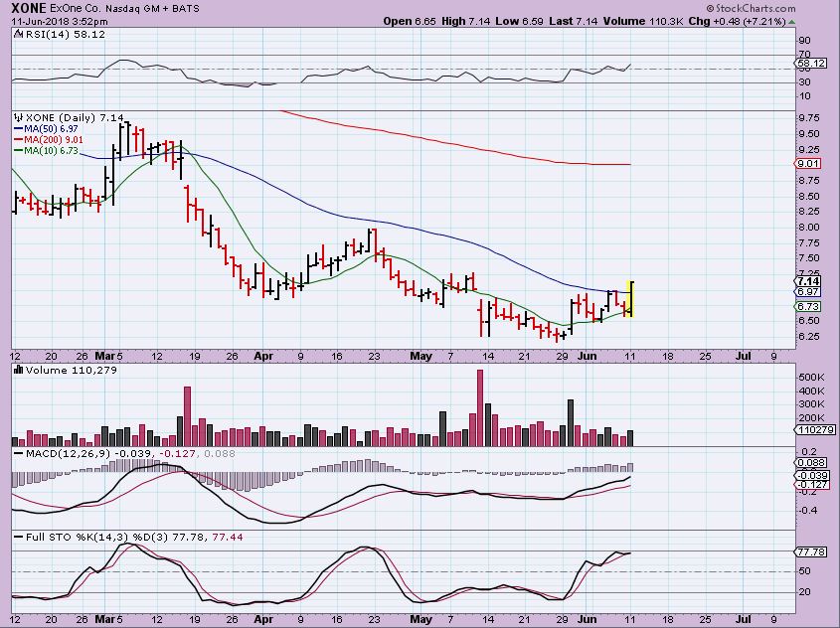Select the black line marker before MACD(12,26,9)

pos(18,453)
